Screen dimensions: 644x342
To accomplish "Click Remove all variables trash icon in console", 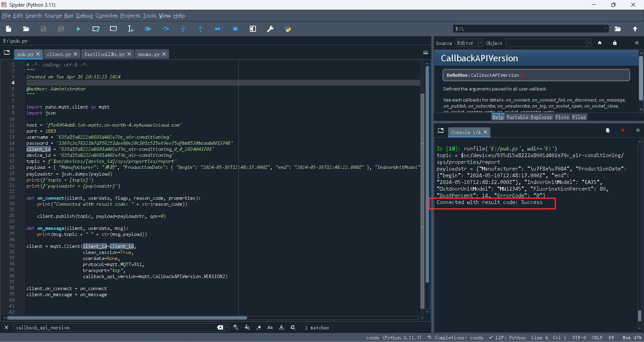I will (607, 130).
